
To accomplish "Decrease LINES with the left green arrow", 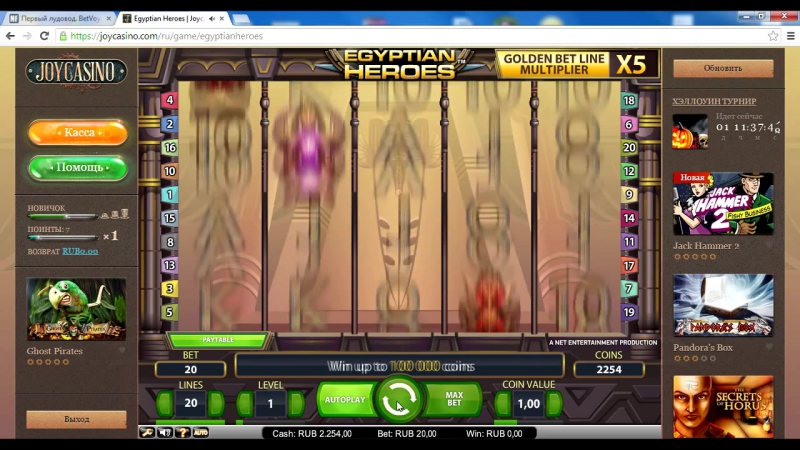I will coord(164,403).
